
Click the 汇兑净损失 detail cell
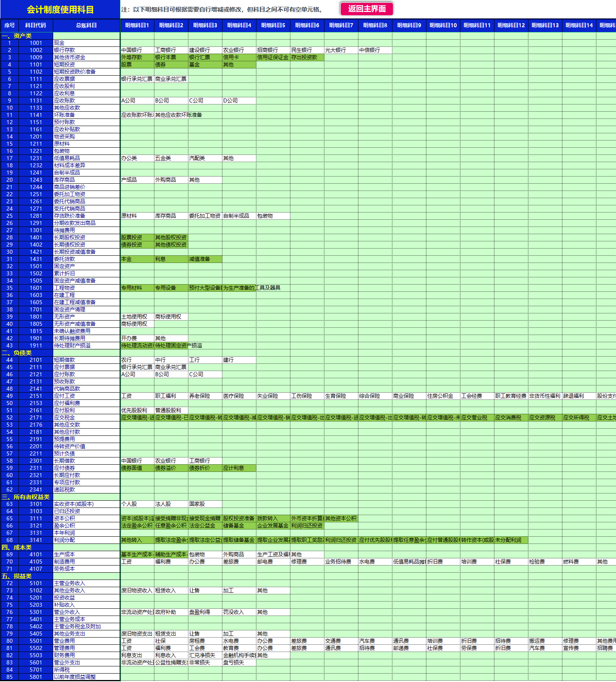(x=205, y=655)
